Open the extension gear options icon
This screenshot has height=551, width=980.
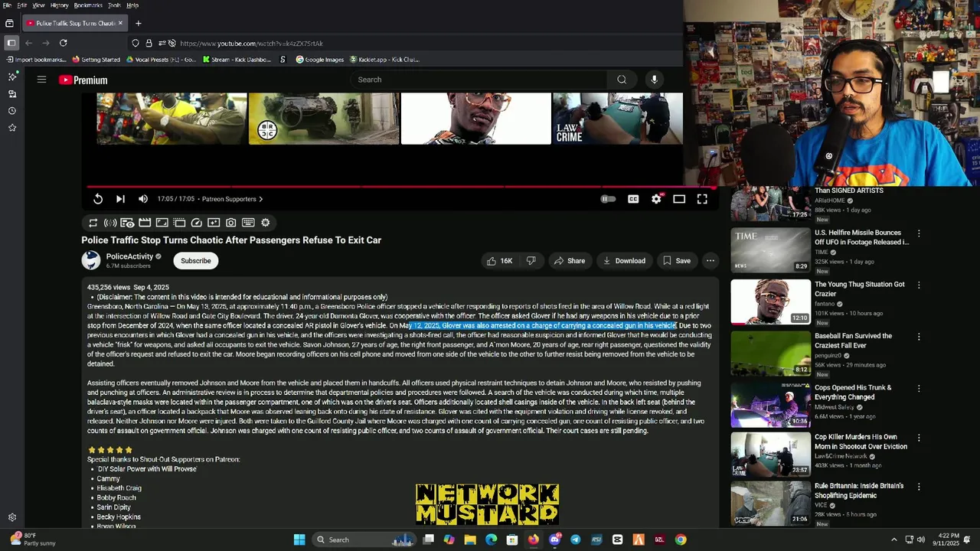point(266,223)
